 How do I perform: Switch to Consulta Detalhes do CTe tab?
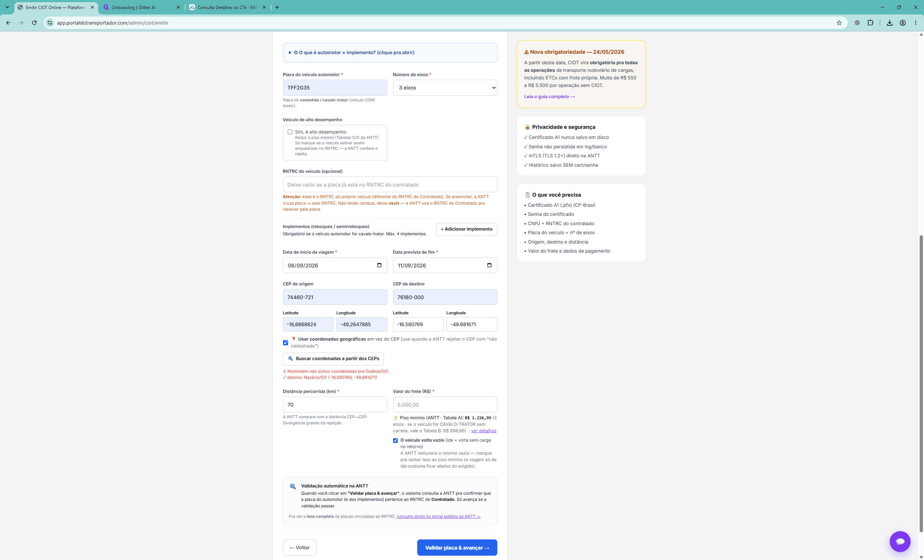[x=228, y=7]
